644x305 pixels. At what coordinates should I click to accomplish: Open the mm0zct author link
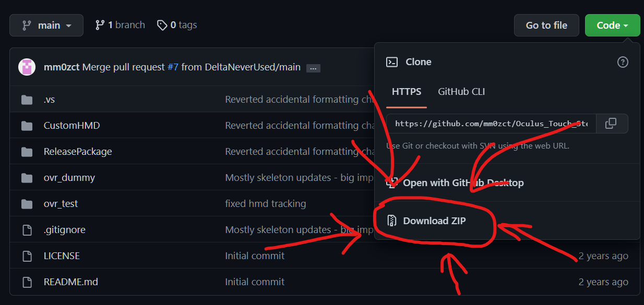coord(62,67)
